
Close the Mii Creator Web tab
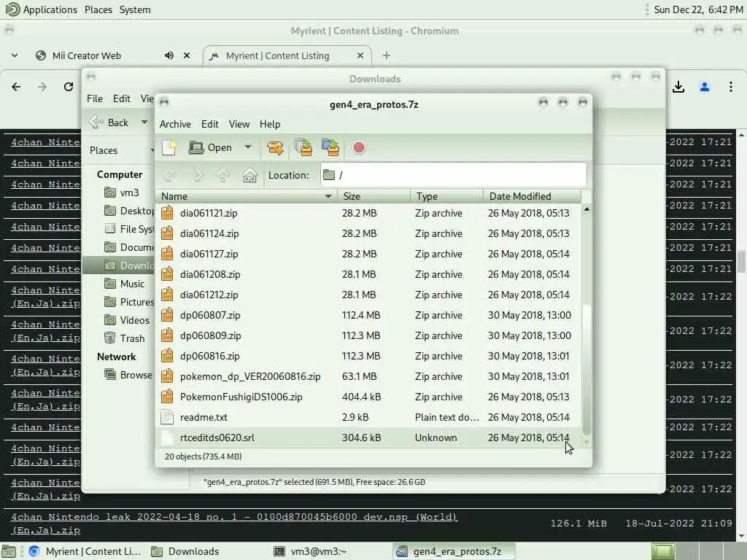(x=187, y=55)
